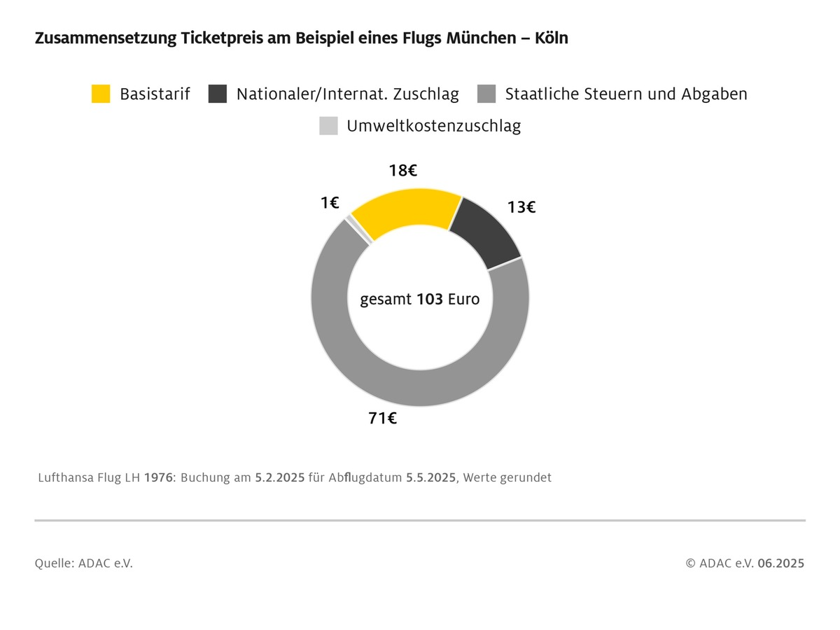Viewport: 840px width, 630px height.
Task: Toggle the Basistarif legend label
Action: (x=155, y=94)
